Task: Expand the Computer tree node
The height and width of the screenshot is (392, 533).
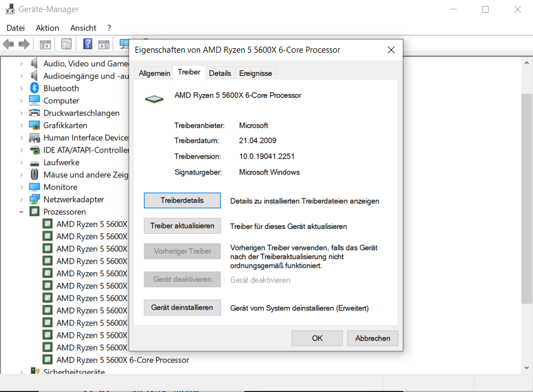Action: coord(21,100)
